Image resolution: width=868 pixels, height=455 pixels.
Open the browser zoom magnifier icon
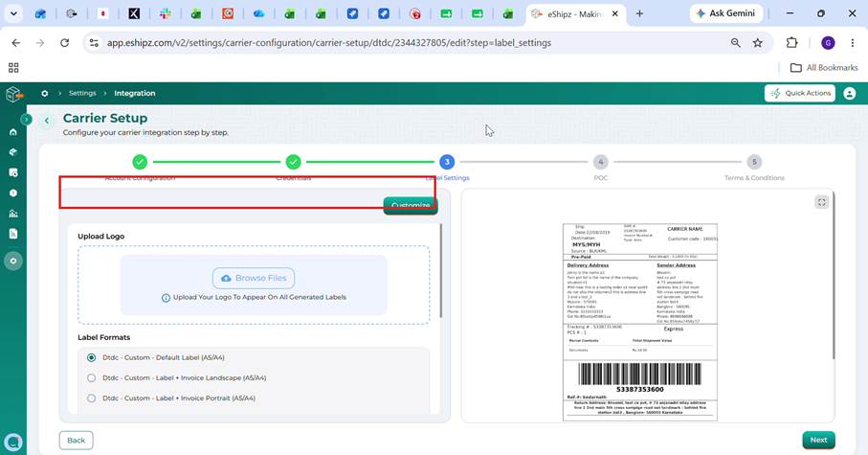735,43
